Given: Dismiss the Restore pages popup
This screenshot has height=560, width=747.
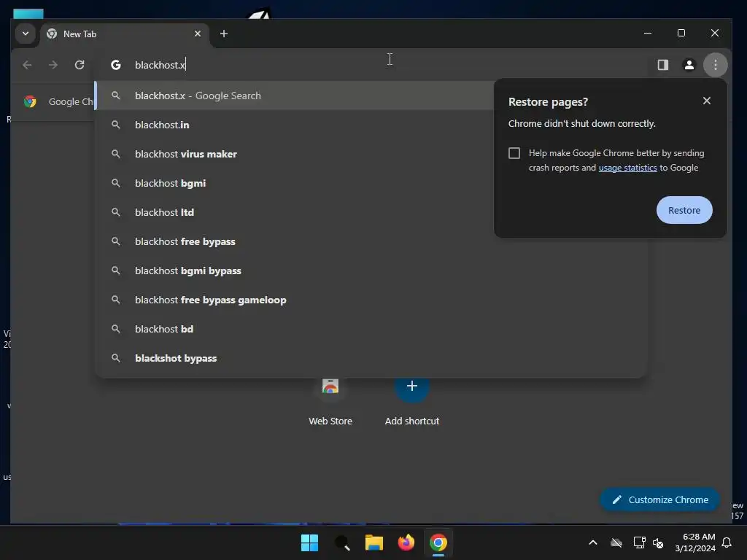Looking at the screenshot, I should point(706,101).
